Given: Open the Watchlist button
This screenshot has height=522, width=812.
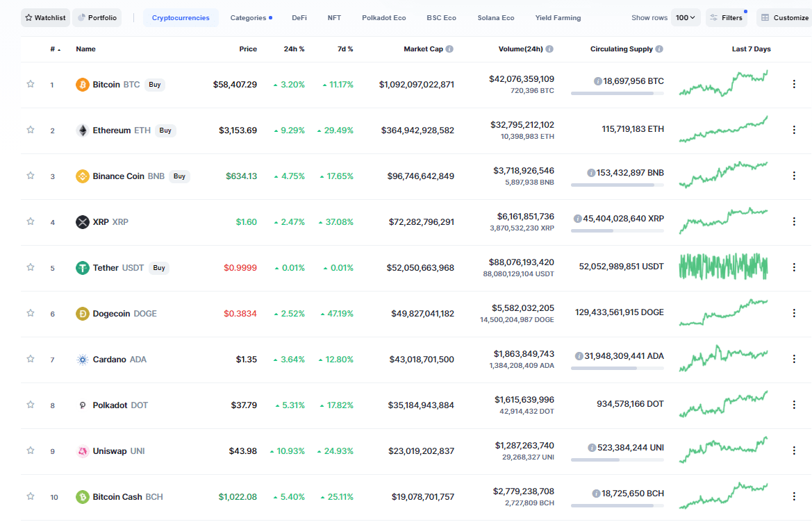Looking at the screenshot, I should [46, 17].
